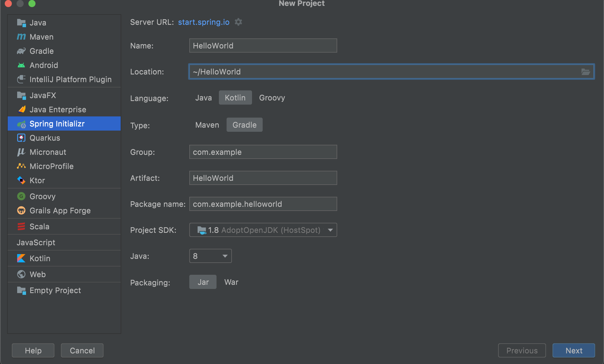Viewport: 604px width, 364px height.
Task: Choose the Micronaut generator entry
Action: coord(48,152)
